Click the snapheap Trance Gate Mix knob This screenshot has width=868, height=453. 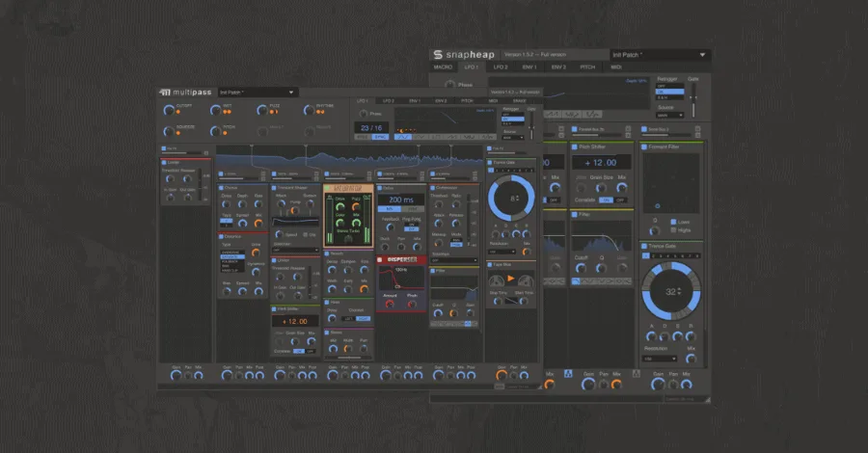click(x=691, y=359)
